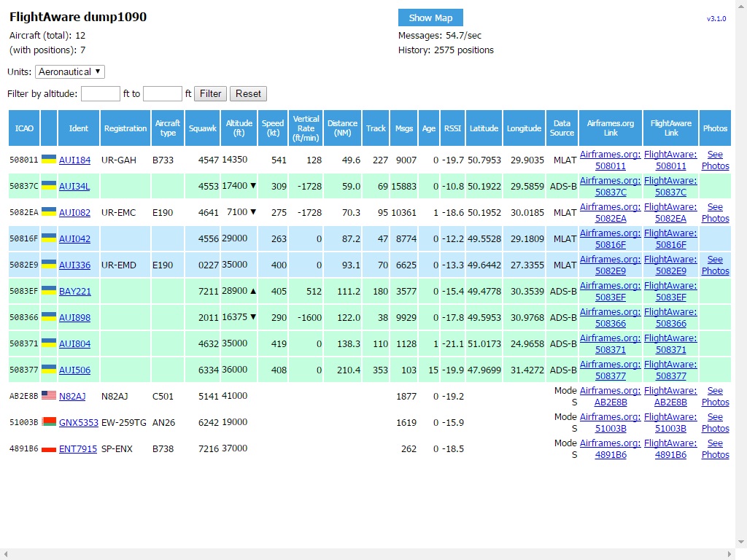Click the descending arrow next to altitude 17400
This screenshot has height=560, width=747.
click(253, 186)
